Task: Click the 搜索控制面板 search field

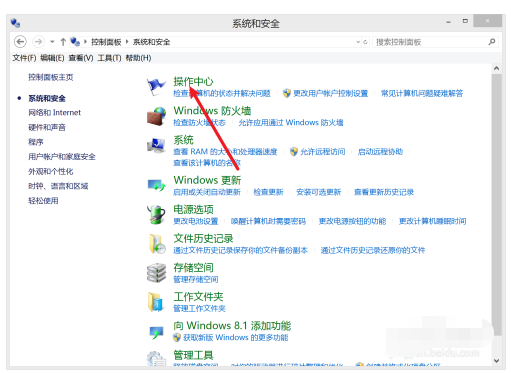Action: pos(431,42)
